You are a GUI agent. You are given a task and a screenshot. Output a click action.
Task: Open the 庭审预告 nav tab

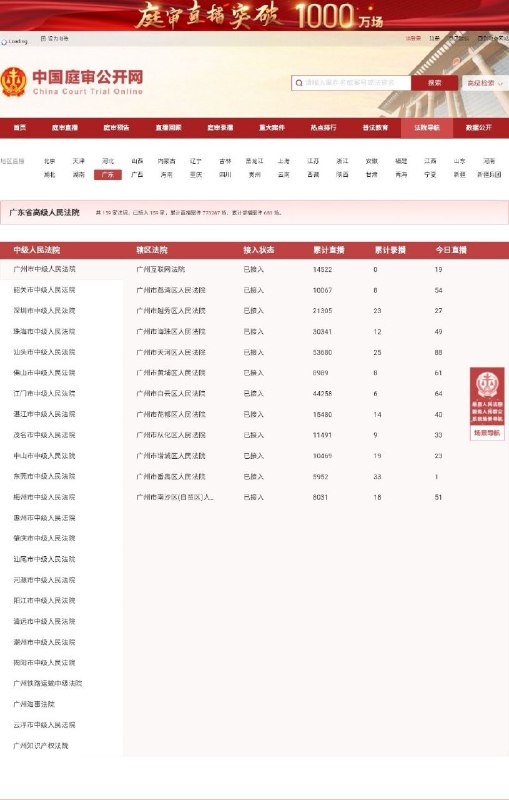116,128
